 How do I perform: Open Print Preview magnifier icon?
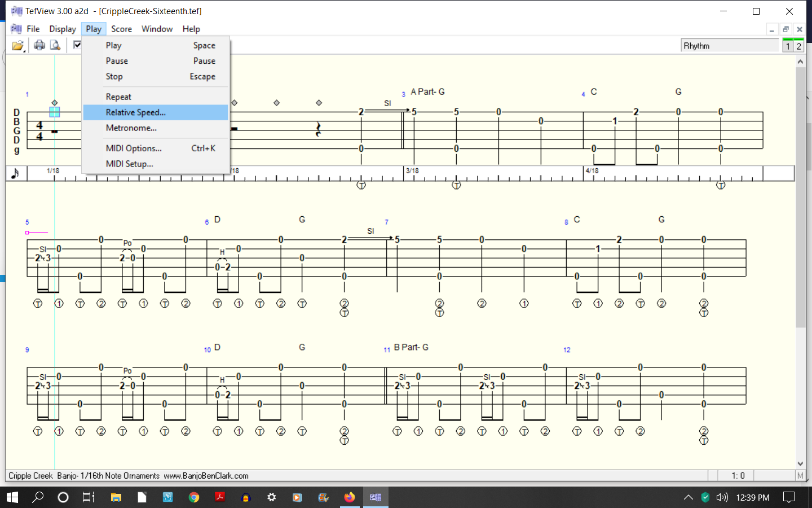pos(55,45)
